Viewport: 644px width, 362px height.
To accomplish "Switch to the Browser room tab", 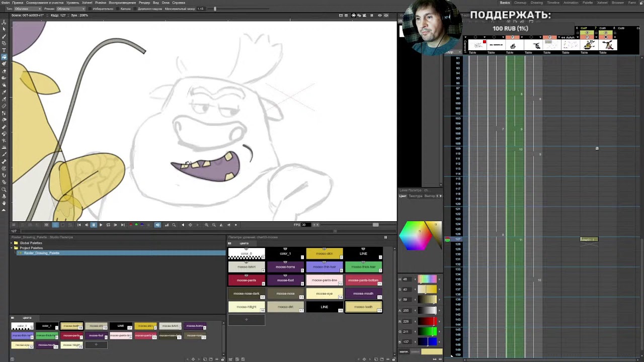I will (617, 3).
